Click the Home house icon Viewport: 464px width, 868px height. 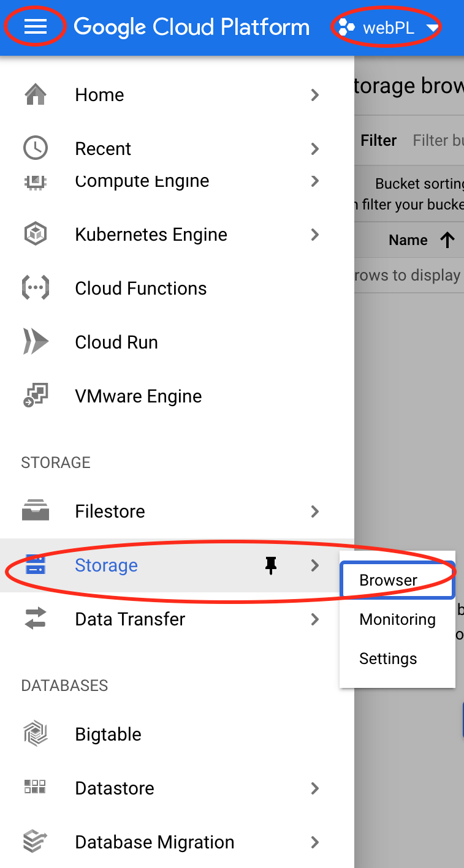click(x=36, y=95)
